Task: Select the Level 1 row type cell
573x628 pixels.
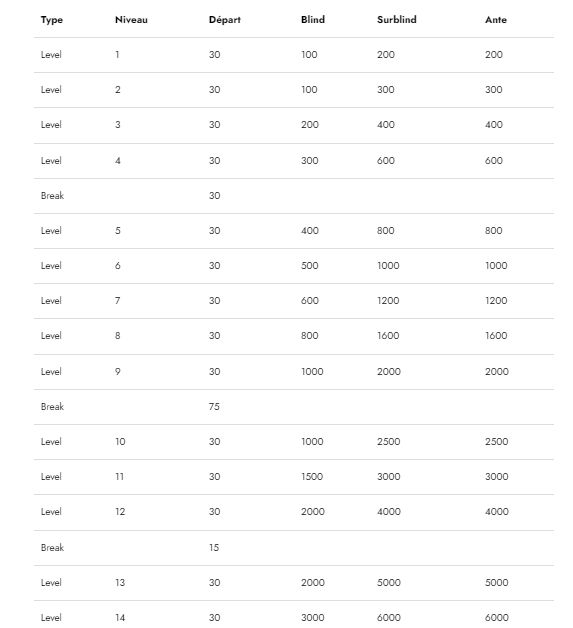Action: (51, 54)
